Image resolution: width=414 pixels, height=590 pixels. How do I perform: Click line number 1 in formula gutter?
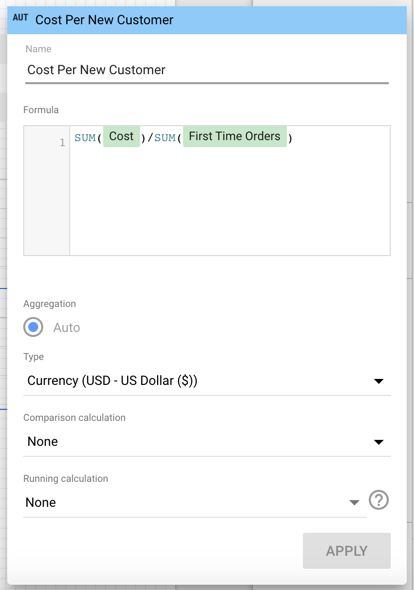[62, 143]
